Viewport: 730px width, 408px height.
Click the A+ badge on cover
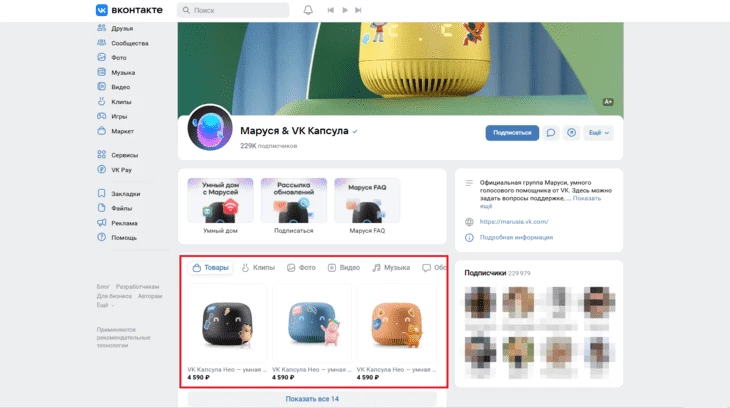pos(608,102)
